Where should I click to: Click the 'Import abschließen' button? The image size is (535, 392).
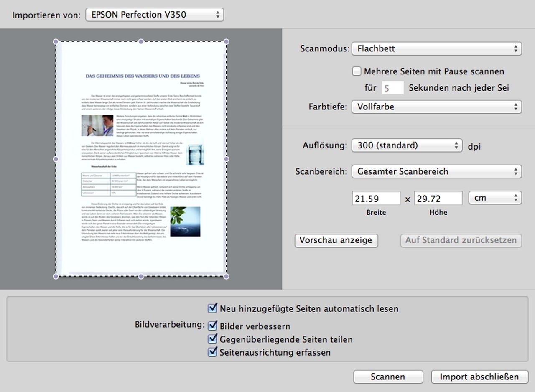[479, 377]
